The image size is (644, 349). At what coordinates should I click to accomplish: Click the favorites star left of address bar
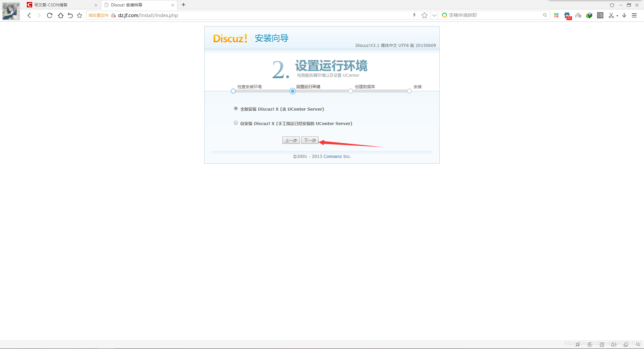coord(79,15)
